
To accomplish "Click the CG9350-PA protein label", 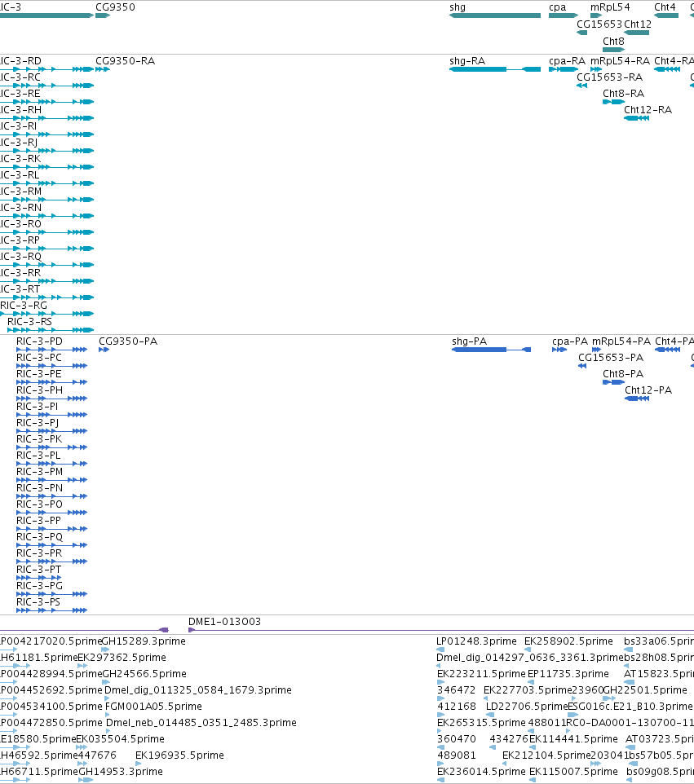I will 128,341.
